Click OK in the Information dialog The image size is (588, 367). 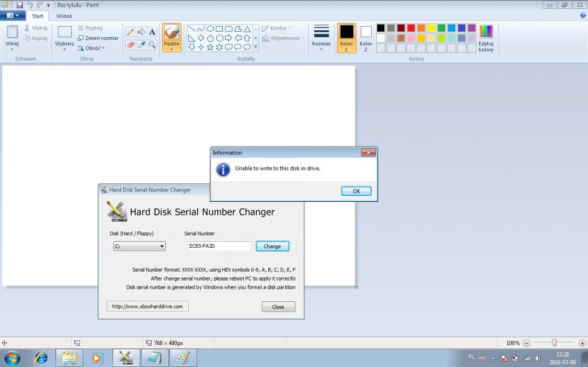pos(356,191)
